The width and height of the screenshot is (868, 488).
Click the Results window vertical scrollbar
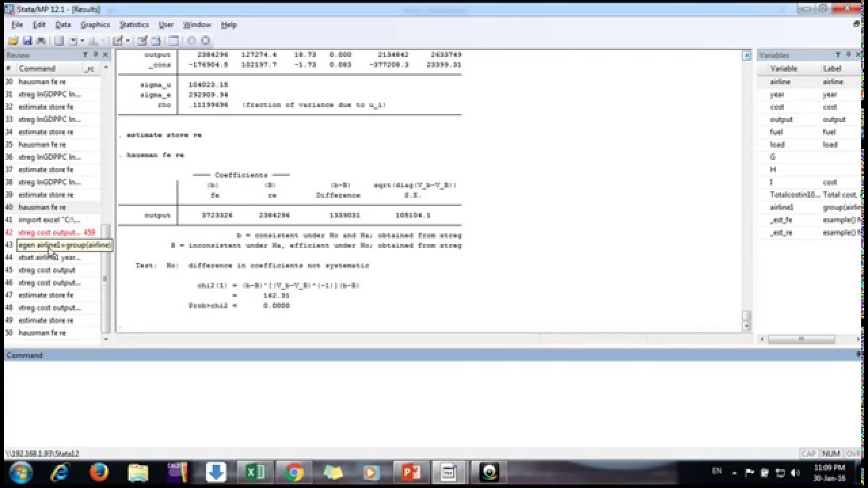pos(747,190)
